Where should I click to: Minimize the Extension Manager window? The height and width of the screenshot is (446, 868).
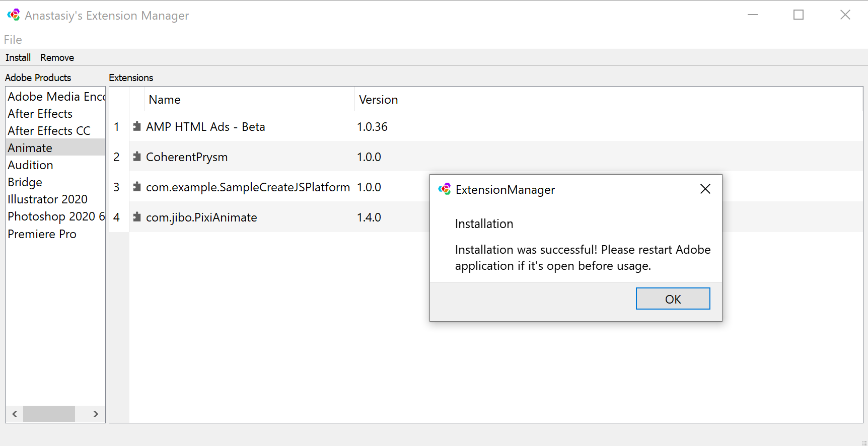[x=753, y=15]
